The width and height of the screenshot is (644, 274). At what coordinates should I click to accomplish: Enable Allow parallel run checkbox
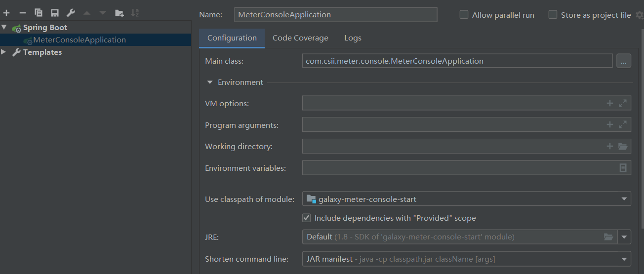[464, 15]
